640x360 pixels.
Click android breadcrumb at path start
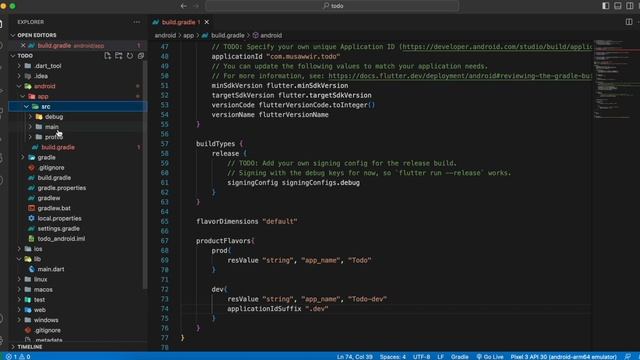click(x=165, y=36)
